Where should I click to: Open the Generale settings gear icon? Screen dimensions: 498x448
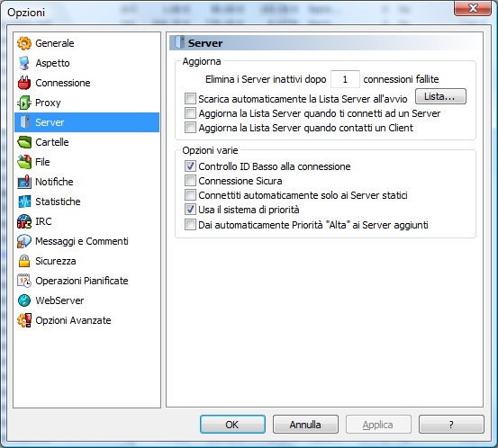pos(24,43)
